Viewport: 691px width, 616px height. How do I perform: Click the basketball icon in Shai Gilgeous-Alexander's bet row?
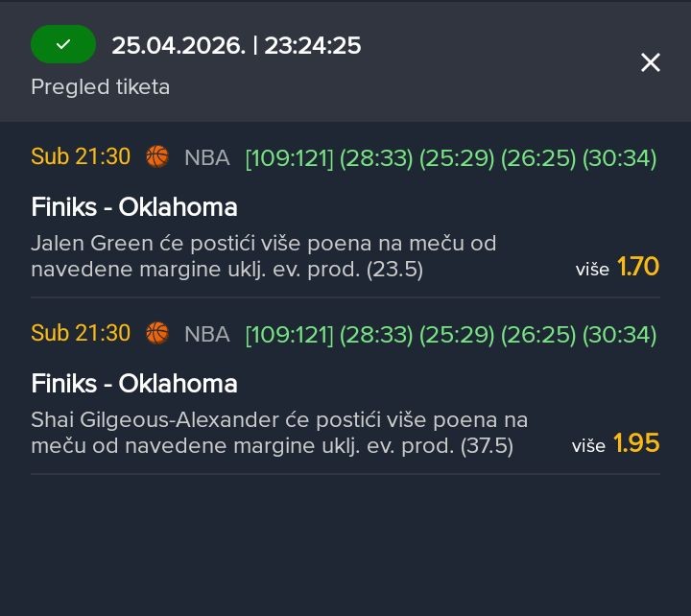coord(157,334)
